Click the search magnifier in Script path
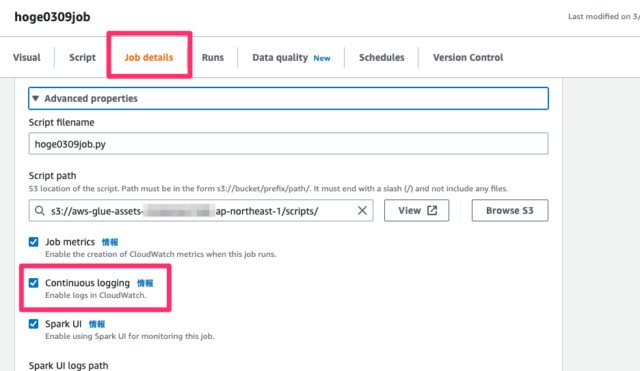Screen dimensions: 640x371 pos(40,211)
